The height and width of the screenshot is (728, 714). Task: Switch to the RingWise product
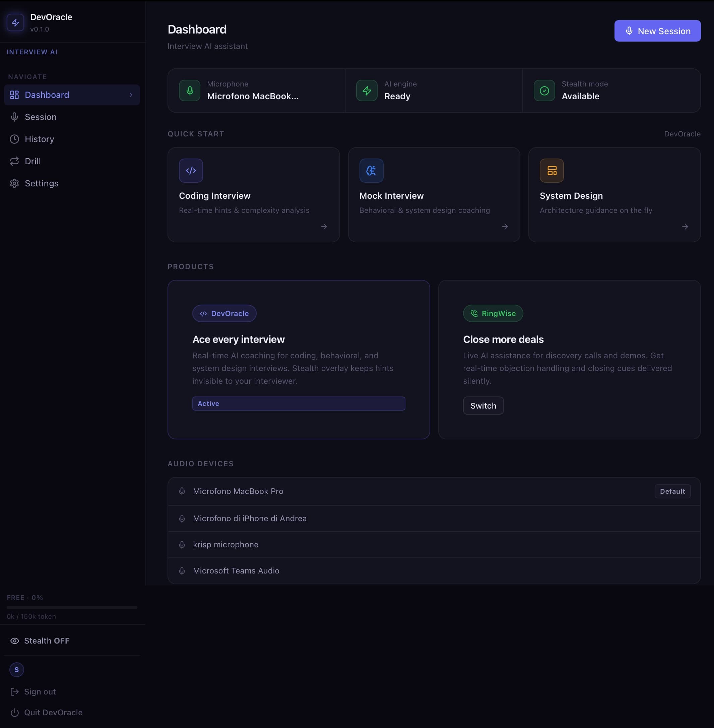(x=483, y=406)
